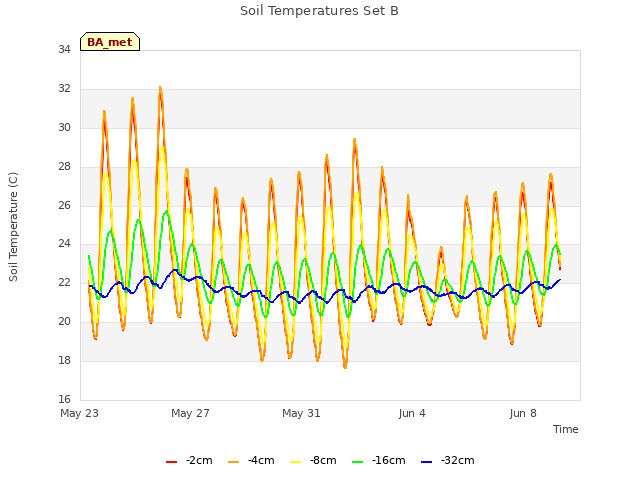This screenshot has height=480, width=640.
Task: Click the May 23 x-axis tick label
Action: click(80, 413)
